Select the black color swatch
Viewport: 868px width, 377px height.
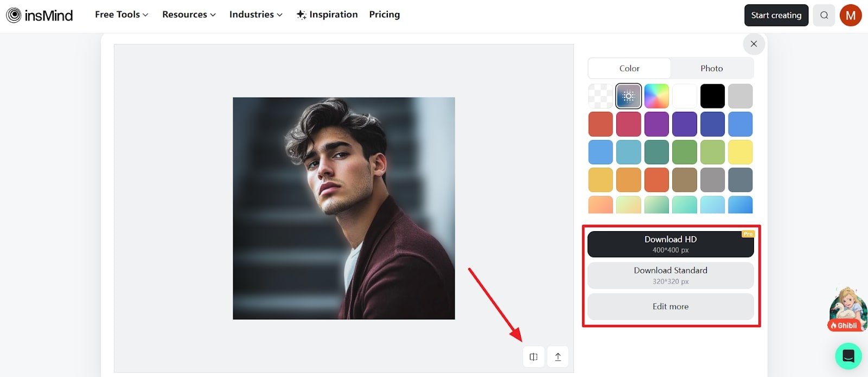(712, 96)
